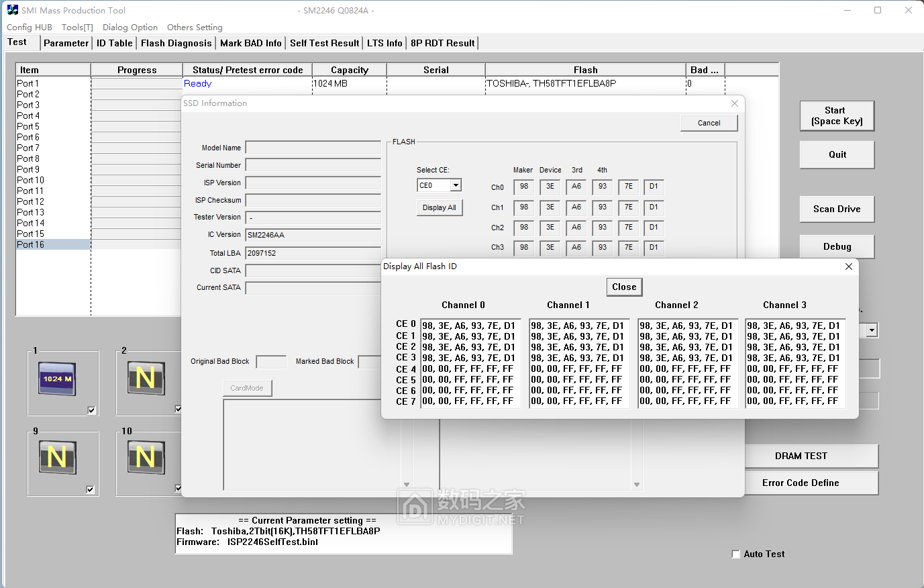The width and height of the screenshot is (924, 588).
Task: Select Port 8 row in list
Action: pyautogui.click(x=53, y=158)
